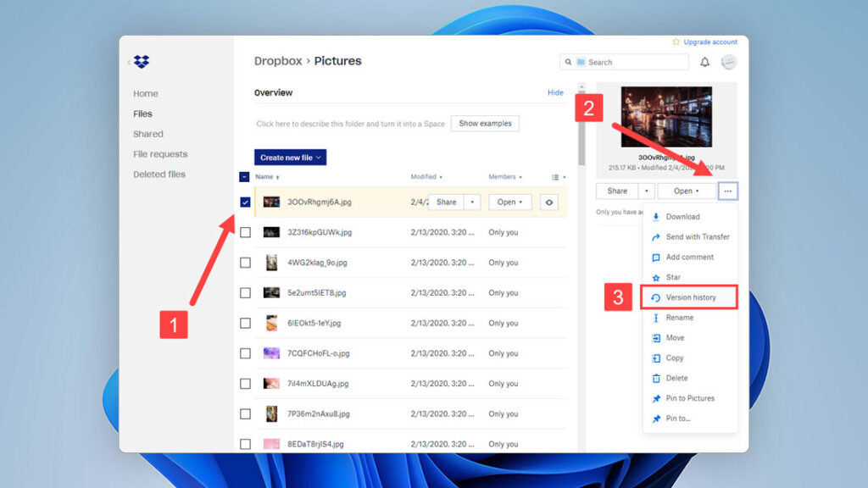Check the checkbox for 3Z316kpGUWk.jpg
This screenshot has width=868, height=488.
coord(245,232)
